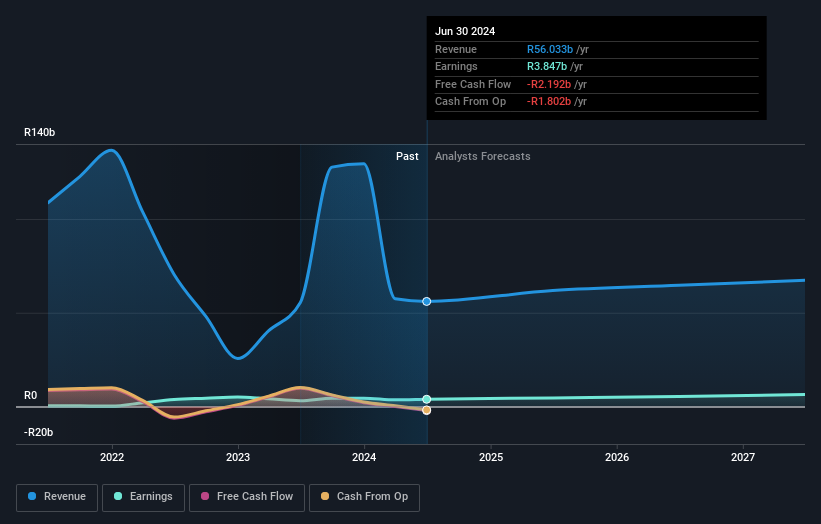Click the -R2.192b free cash flow value

tap(549, 84)
